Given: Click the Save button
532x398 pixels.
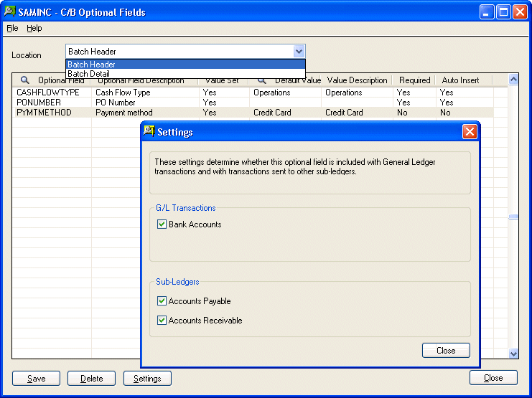Looking at the screenshot, I should 37,379.
